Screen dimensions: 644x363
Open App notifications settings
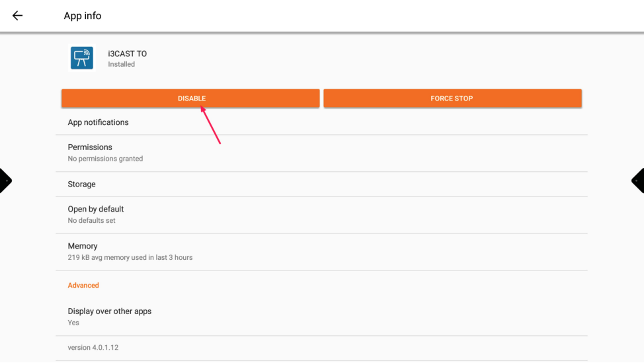point(98,122)
